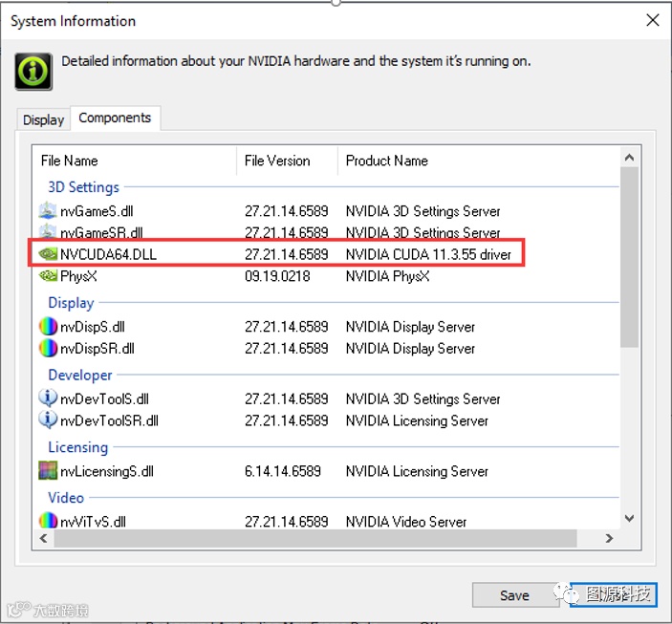Screen dimensions: 672x624
Task: Click the nvLicensingS.dll chip icon
Action: click(48, 470)
